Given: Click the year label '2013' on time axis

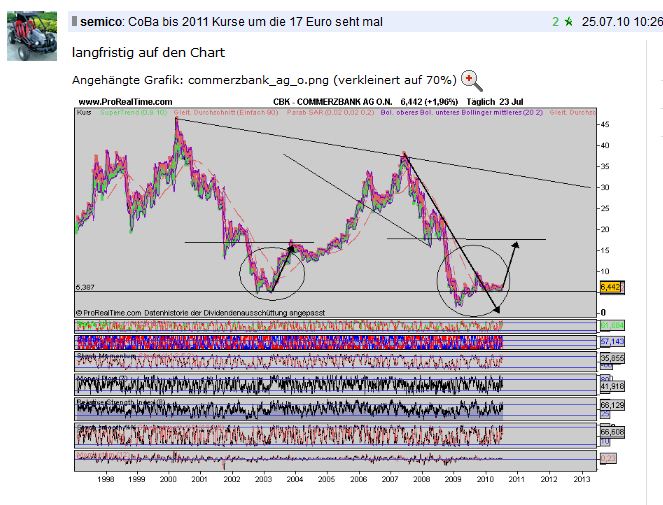Looking at the screenshot, I should tap(581, 479).
